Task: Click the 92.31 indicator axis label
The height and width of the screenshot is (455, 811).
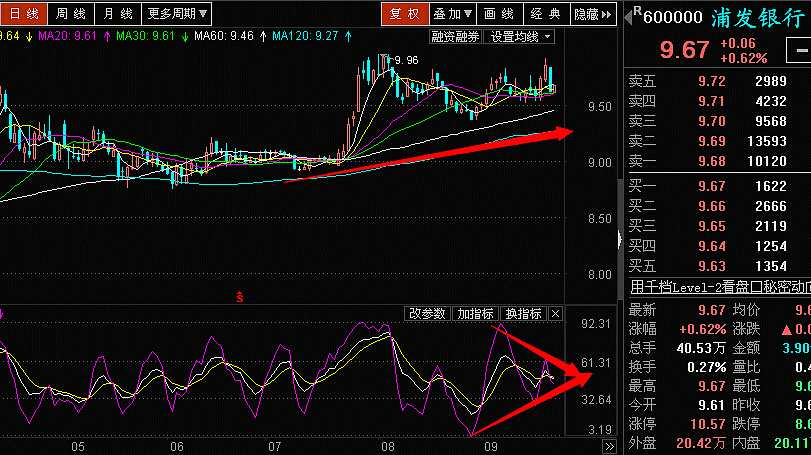Action: 596,324
